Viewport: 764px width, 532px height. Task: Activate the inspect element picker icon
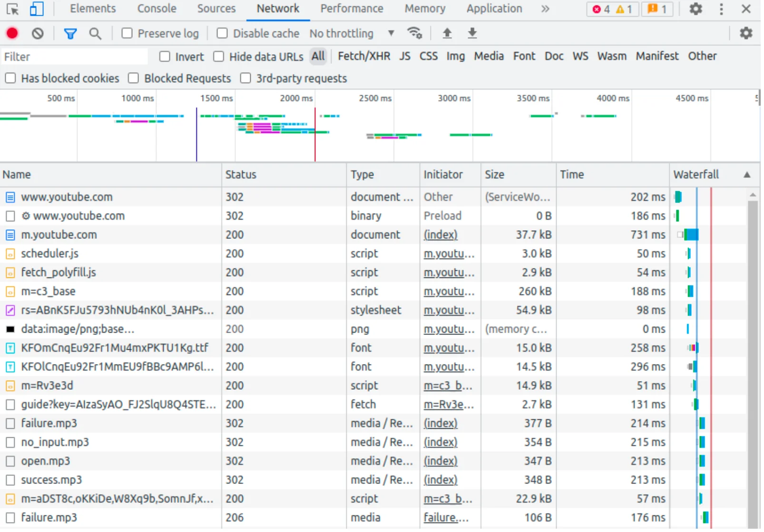click(x=12, y=9)
